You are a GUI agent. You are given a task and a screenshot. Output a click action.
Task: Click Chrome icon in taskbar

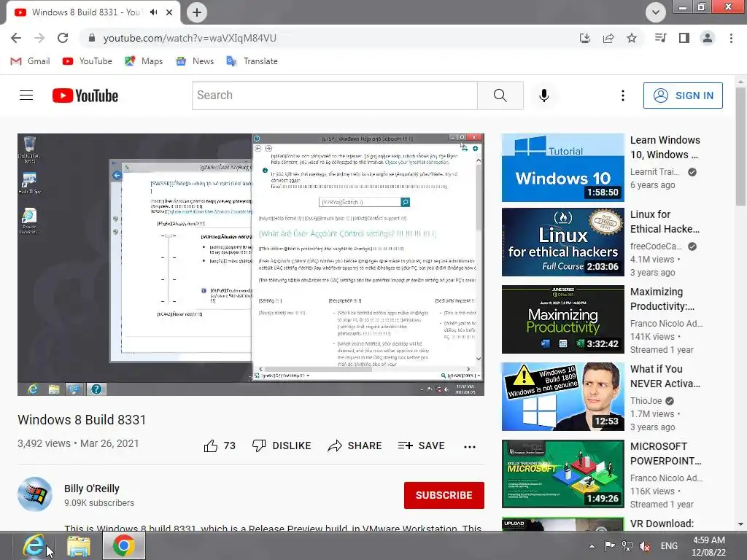coord(124,545)
